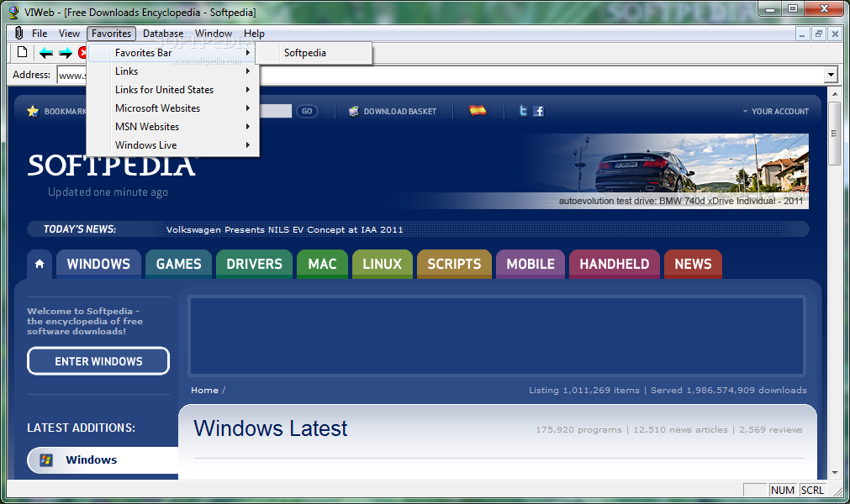This screenshot has width=850, height=504.
Task: Open the Volkswagen NILS EV news headline
Action: tap(285, 229)
